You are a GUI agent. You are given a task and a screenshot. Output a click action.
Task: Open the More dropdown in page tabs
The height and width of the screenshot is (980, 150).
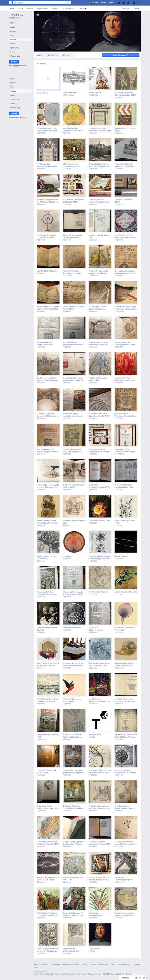[x=83, y=8]
